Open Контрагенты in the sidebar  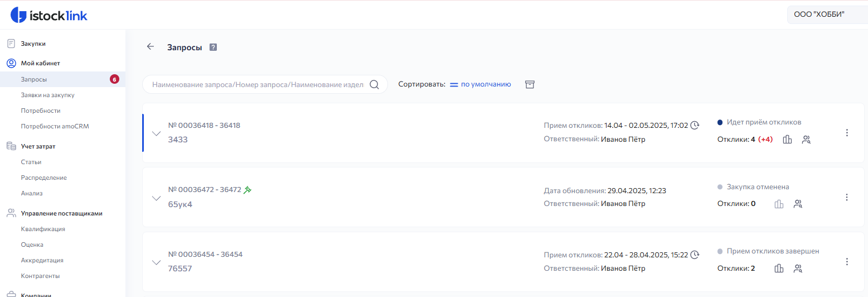tap(40, 276)
